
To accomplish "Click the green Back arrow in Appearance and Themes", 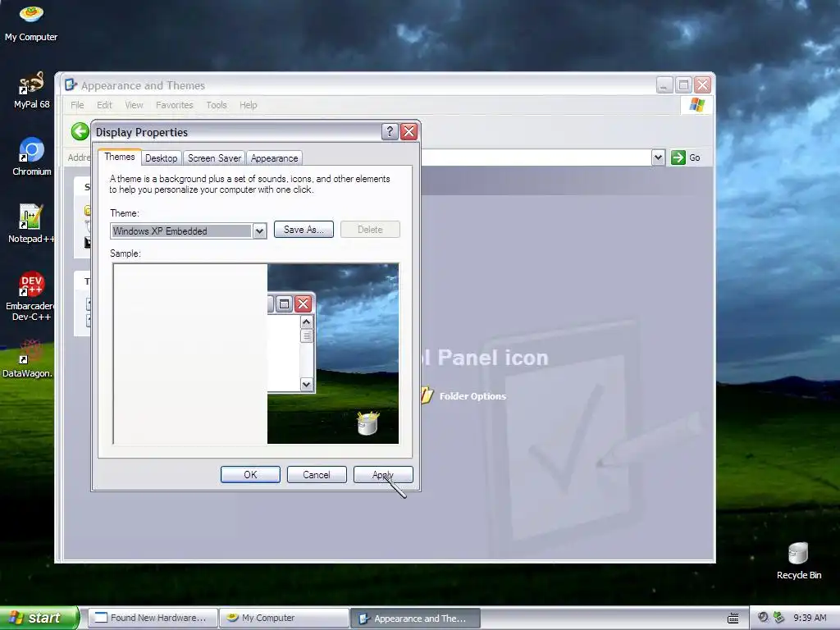I will (80, 131).
